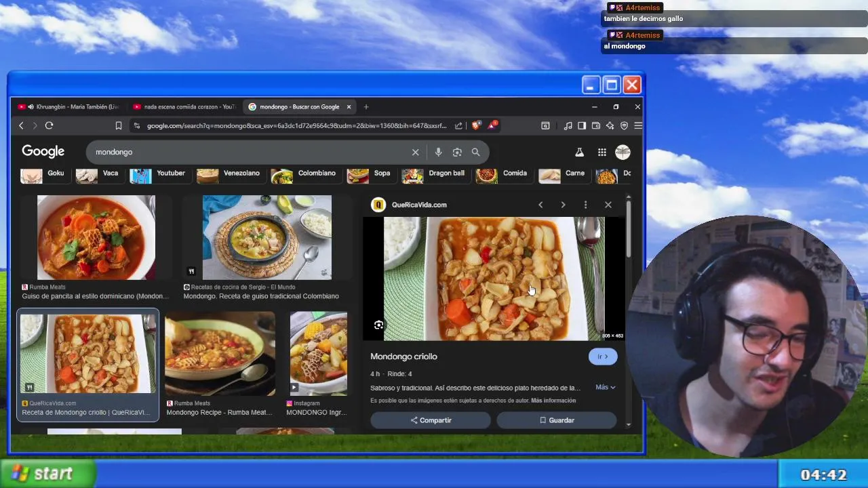Select the mondongo Google search tab

click(x=294, y=106)
